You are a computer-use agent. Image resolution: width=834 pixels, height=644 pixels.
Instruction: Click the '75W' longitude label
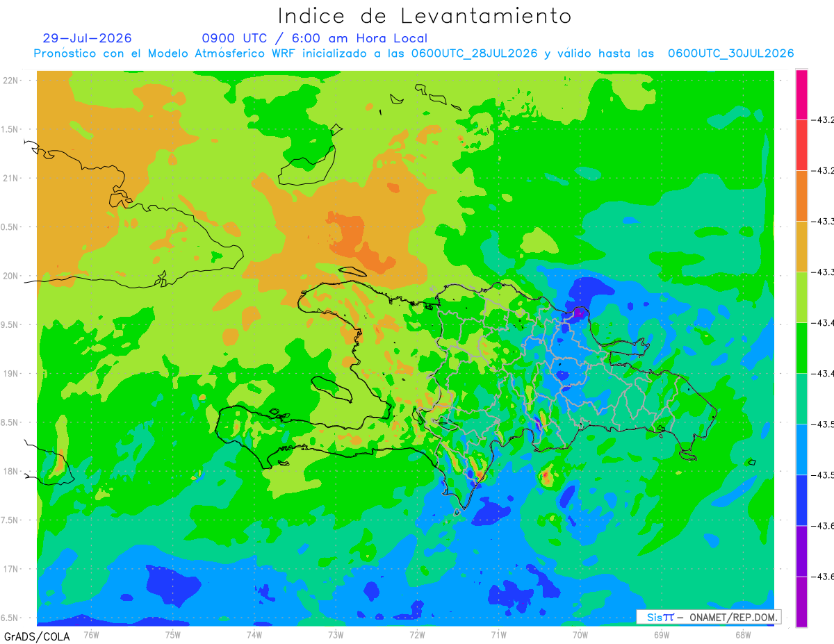pyautogui.click(x=172, y=634)
